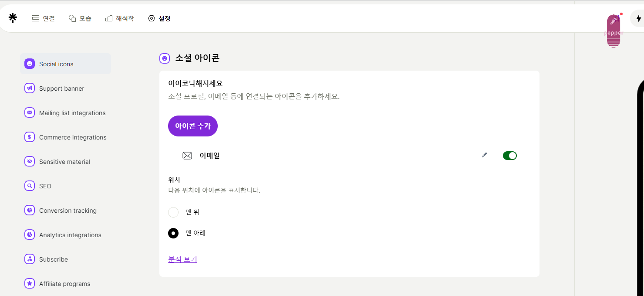Open the SEO magnifier icon
The image size is (644, 296).
click(29, 186)
